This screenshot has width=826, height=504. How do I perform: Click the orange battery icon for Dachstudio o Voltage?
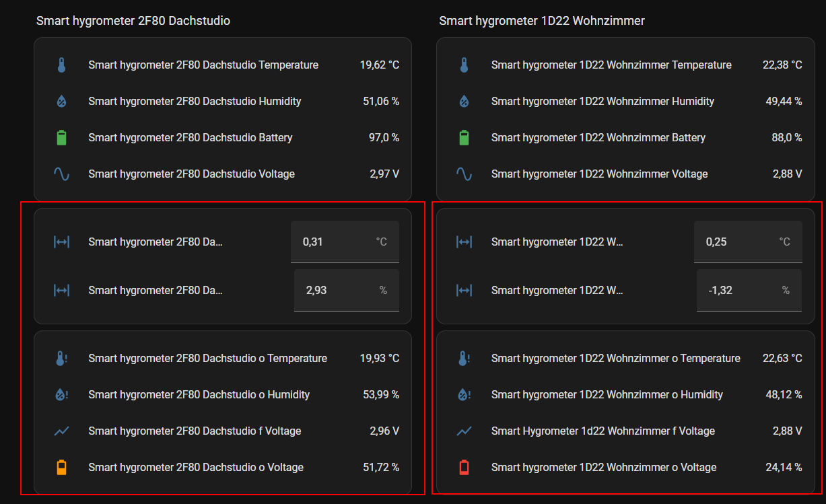tap(61, 468)
